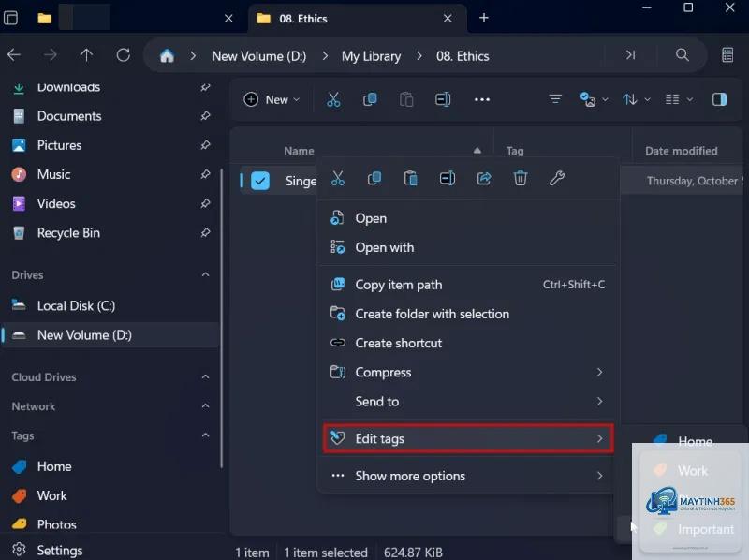Unpin Documents from the sidebar
The height and width of the screenshot is (560, 749).
[x=205, y=116]
